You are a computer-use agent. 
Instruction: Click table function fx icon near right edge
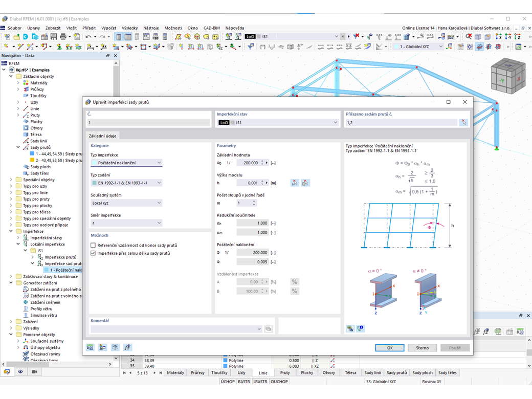pyautogui.click(x=485, y=331)
